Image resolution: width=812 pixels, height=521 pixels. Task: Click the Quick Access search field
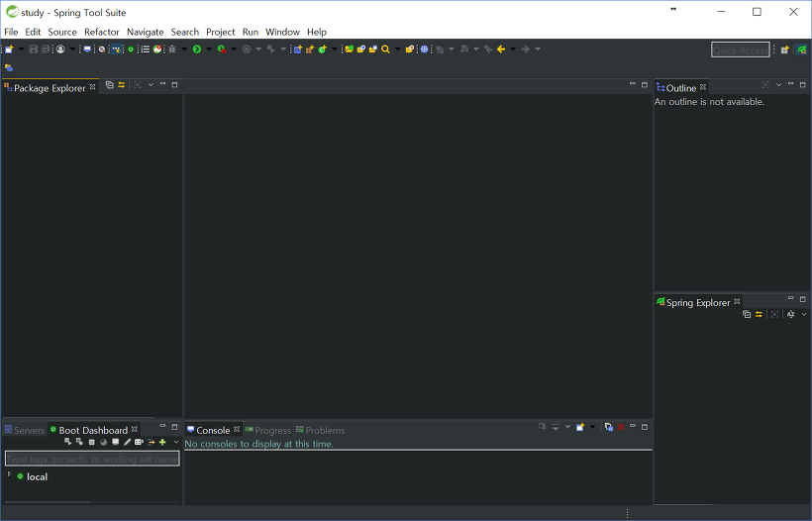(740, 51)
